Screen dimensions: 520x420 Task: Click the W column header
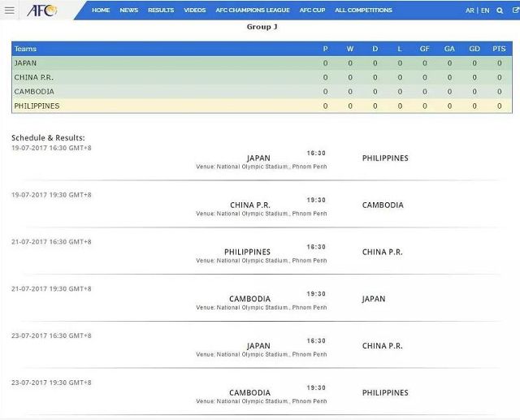[350, 49]
